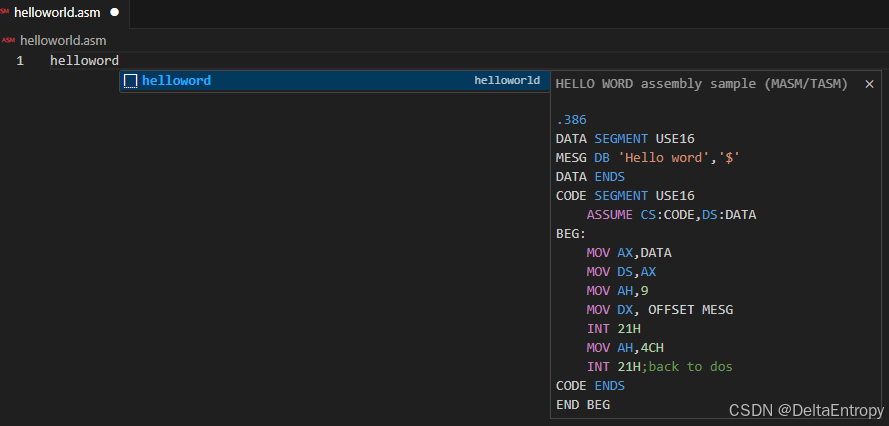Image resolution: width=889 pixels, height=426 pixels.
Task: Click the back to dos comment
Action: (687, 367)
